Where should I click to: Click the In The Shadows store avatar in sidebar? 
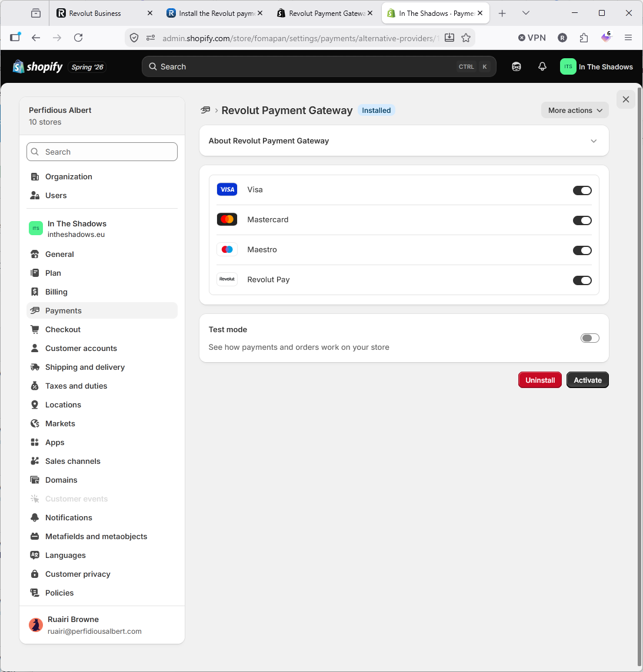point(36,229)
